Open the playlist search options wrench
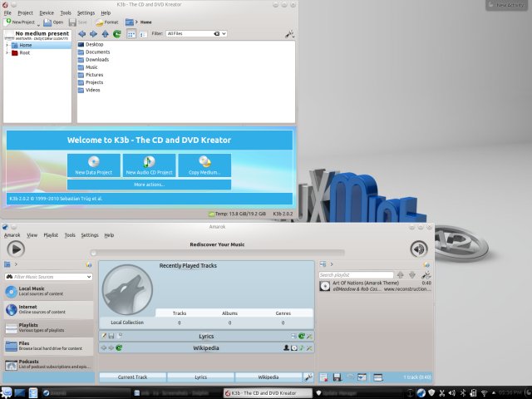This screenshot has height=399, width=532. coord(426,275)
